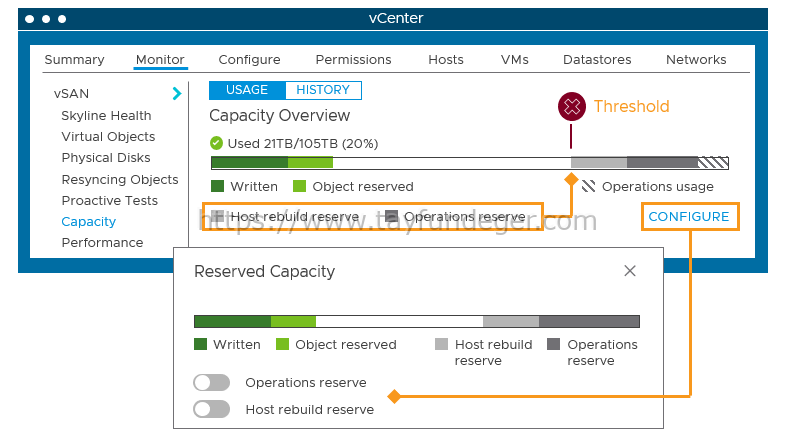This screenshot has height=441, width=793.
Task: Go to the Permissions tab
Action: (x=354, y=60)
